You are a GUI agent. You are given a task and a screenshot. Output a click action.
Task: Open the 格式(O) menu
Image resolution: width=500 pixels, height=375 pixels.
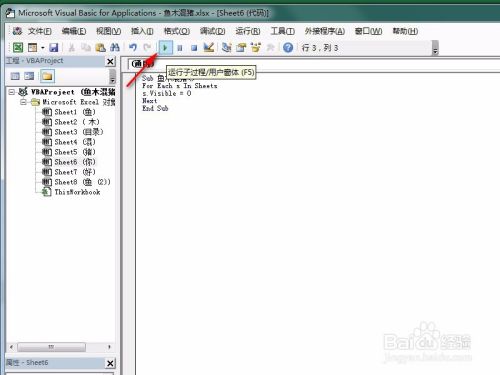point(177,31)
